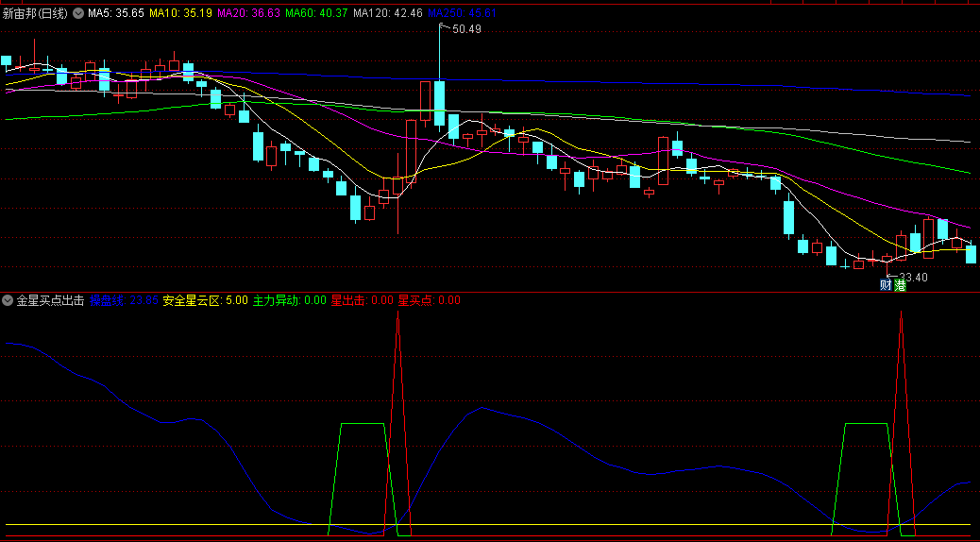Click the blue 财 marker icon
980x542 pixels.
[x=886, y=285]
